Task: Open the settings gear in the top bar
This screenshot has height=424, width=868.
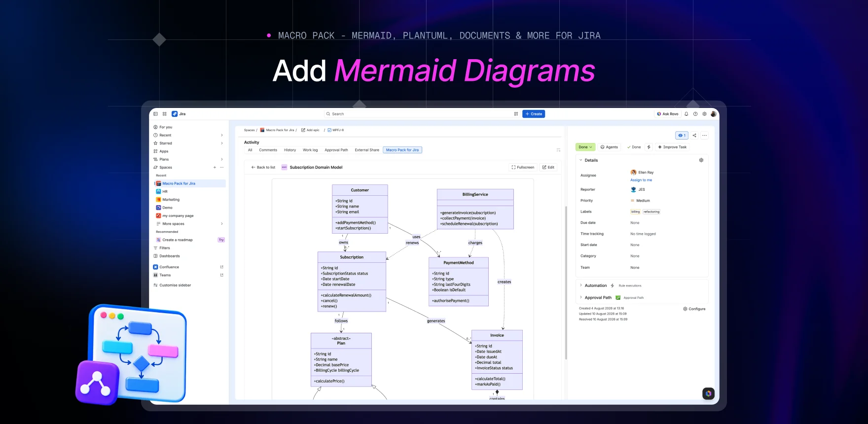Action: click(704, 114)
